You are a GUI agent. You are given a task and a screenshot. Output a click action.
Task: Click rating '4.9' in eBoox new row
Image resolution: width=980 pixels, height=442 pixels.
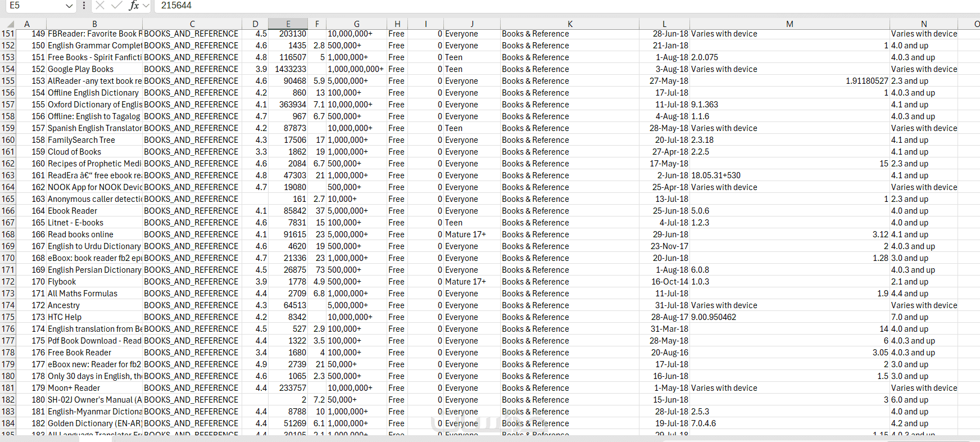pos(255,364)
